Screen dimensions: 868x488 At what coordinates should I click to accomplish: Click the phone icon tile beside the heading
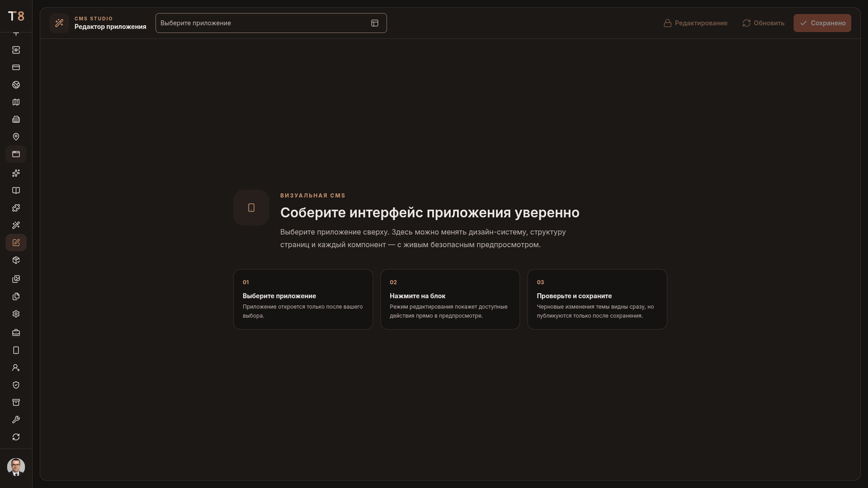tap(251, 208)
